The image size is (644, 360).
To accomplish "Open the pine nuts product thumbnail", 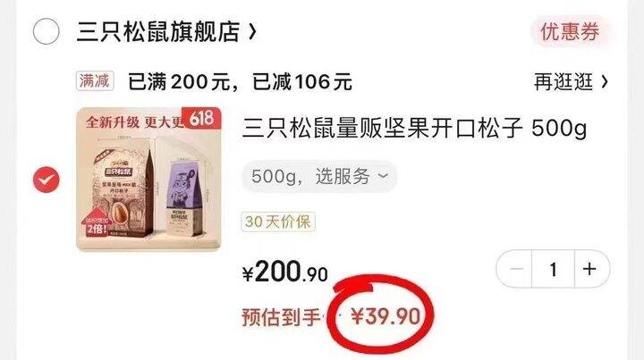I will pos(148,180).
